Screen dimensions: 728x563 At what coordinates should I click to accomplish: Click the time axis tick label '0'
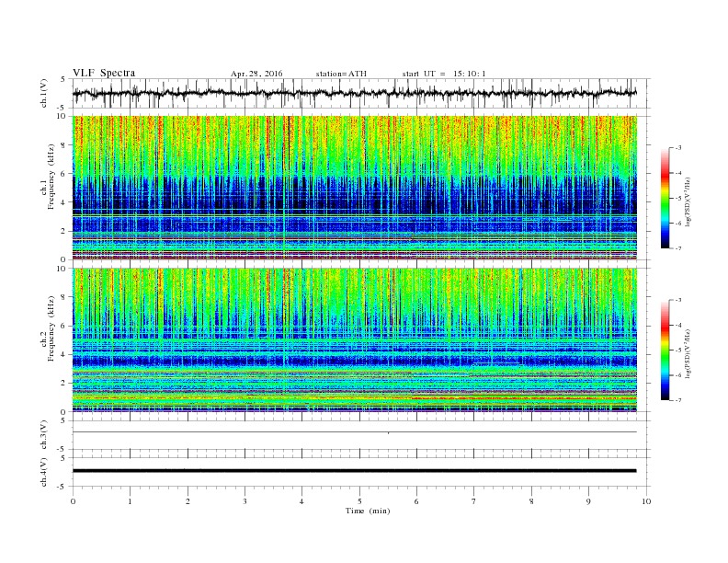pos(73,501)
